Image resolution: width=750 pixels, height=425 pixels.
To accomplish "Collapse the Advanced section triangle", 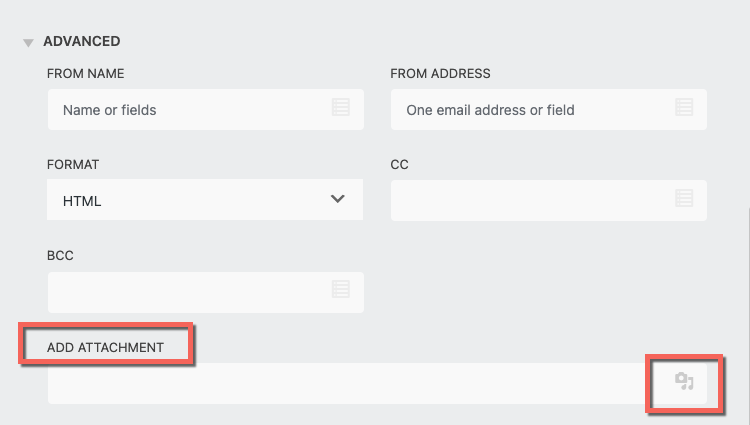I will pyautogui.click(x=28, y=43).
